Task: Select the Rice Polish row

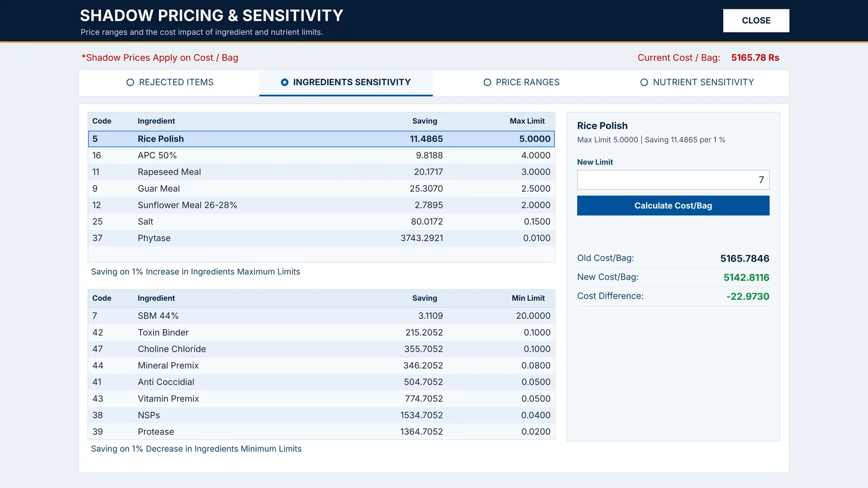Action: [321, 139]
